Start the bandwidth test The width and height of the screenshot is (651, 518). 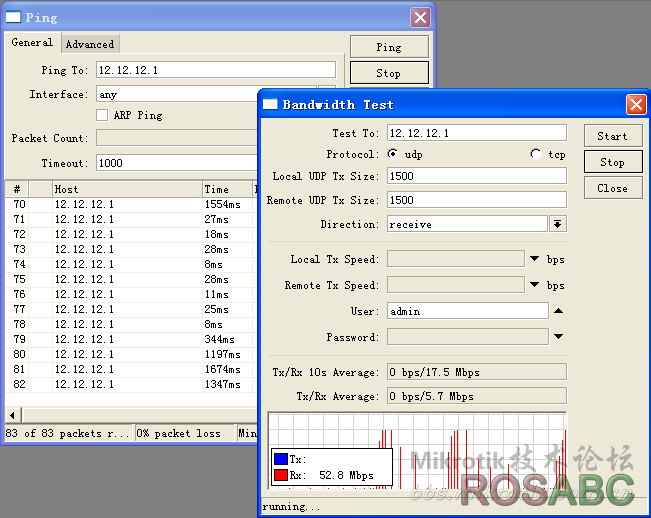(x=612, y=136)
